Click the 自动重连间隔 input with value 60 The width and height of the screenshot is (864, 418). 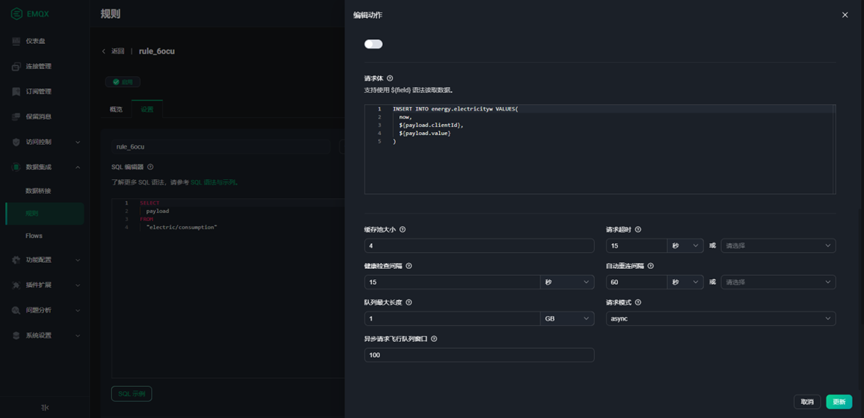pos(636,282)
